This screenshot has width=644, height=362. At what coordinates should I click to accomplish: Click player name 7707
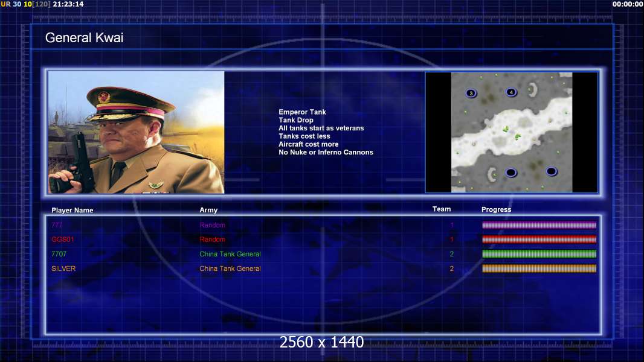pos(59,254)
